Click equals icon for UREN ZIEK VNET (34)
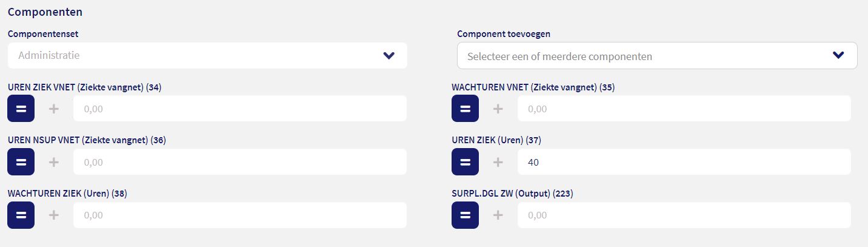The width and height of the screenshot is (868, 247). pyautogui.click(x=21, y=109)
